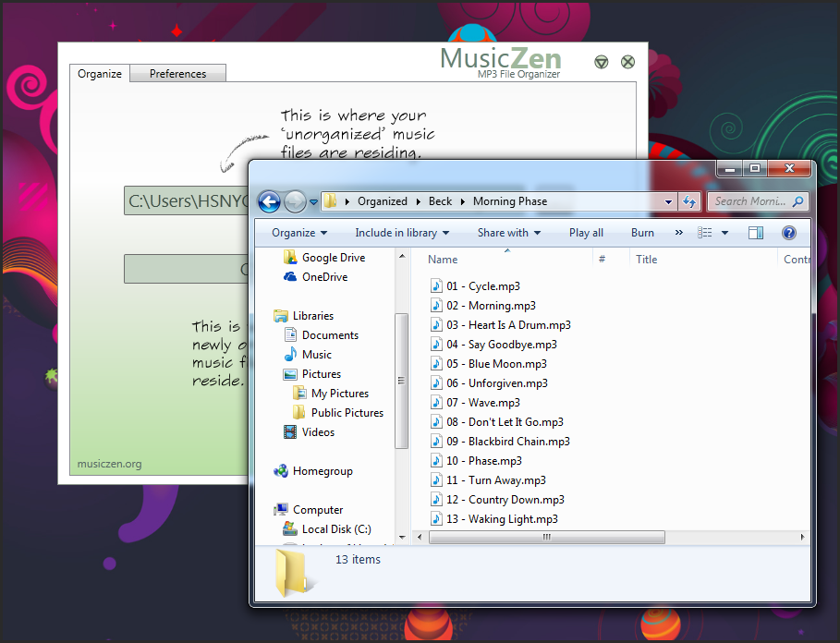The image size is (840, 643).
Task: Click the navigation pane vertical scrollbar thumb
Action: (401, 381)
